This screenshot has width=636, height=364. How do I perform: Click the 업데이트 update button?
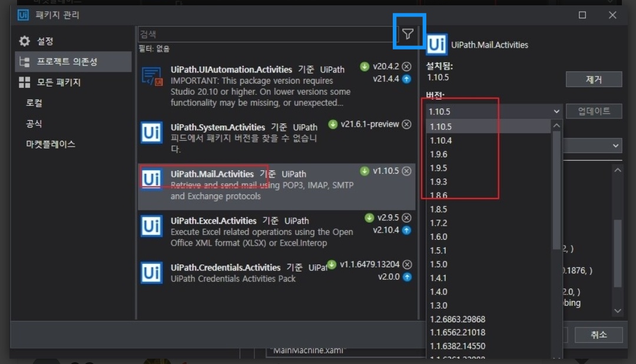click(594, 111)
